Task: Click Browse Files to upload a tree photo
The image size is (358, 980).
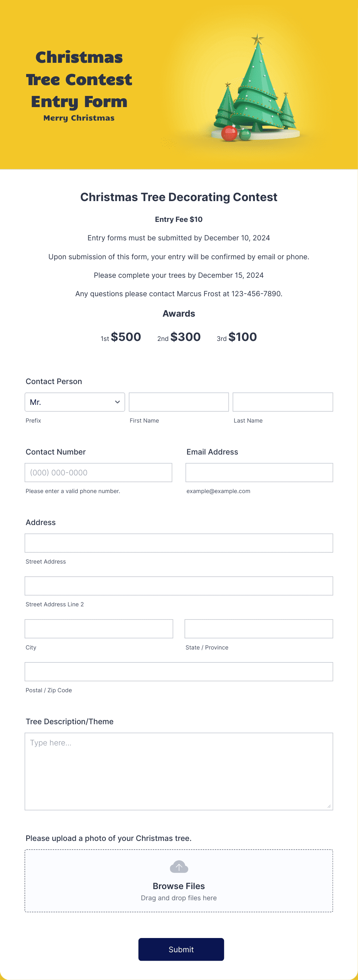Action: click(179, 886)
